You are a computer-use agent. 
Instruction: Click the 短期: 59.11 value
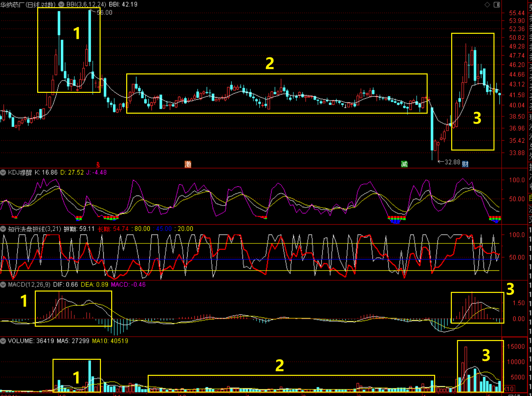(x=79, y=229)
